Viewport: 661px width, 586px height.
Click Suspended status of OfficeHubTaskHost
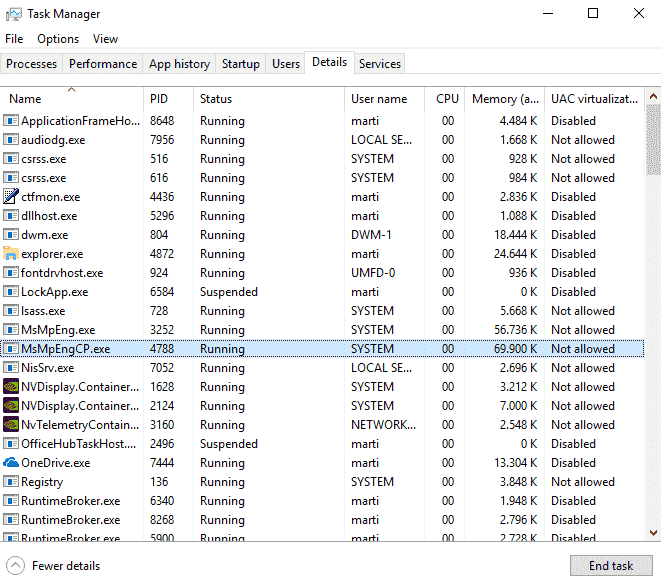coord(228,444)
